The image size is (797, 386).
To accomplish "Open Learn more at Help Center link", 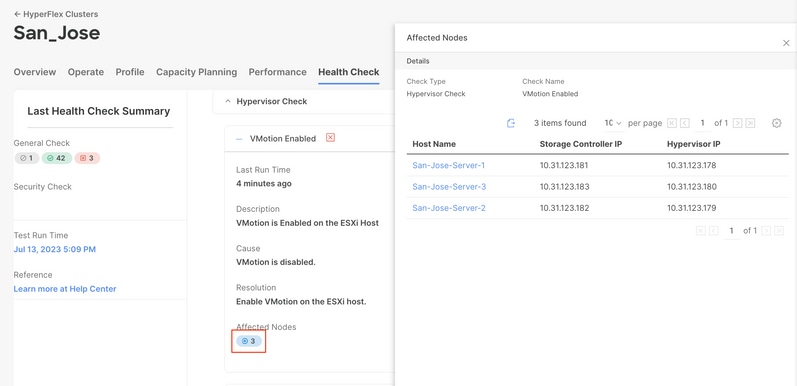I will point(65,289).
